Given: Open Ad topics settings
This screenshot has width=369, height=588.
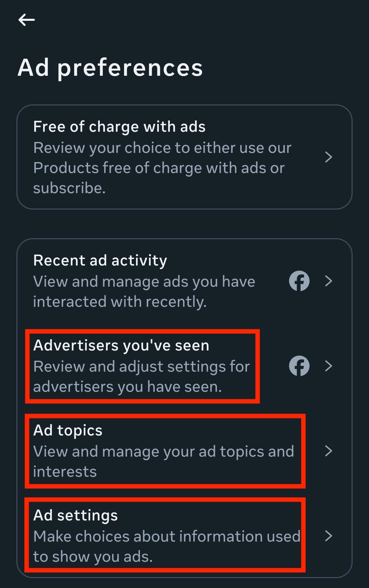Looking at the screenshot, I should click(154, 450).
